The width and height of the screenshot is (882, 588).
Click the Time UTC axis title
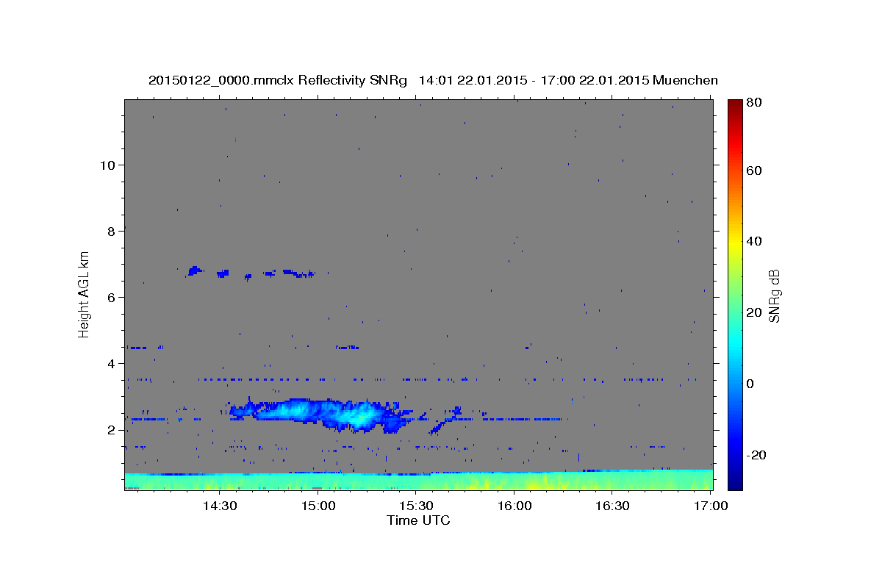(x=418, y=520)
